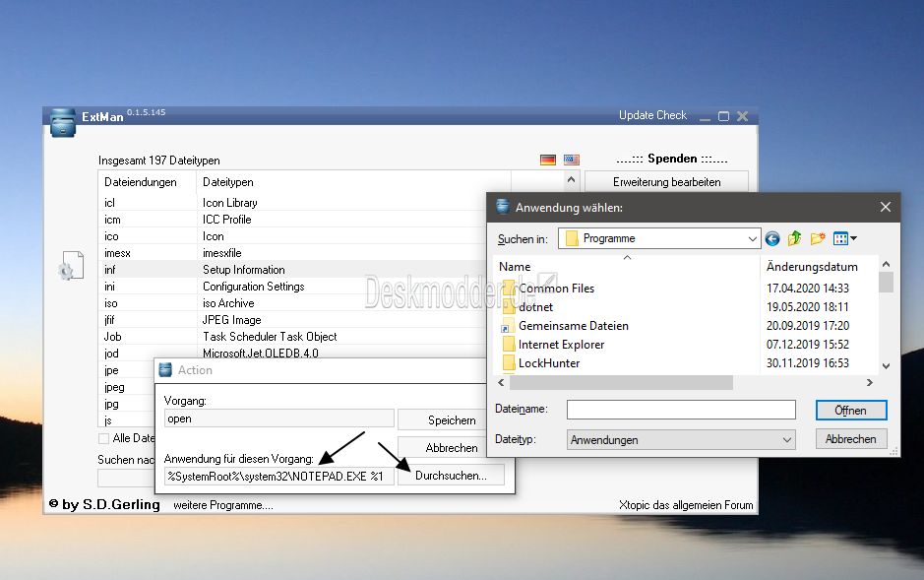This screenshot has height=580, width=924.
Task: Open Erweiterung bearbeiten
Action: (668, 182)
